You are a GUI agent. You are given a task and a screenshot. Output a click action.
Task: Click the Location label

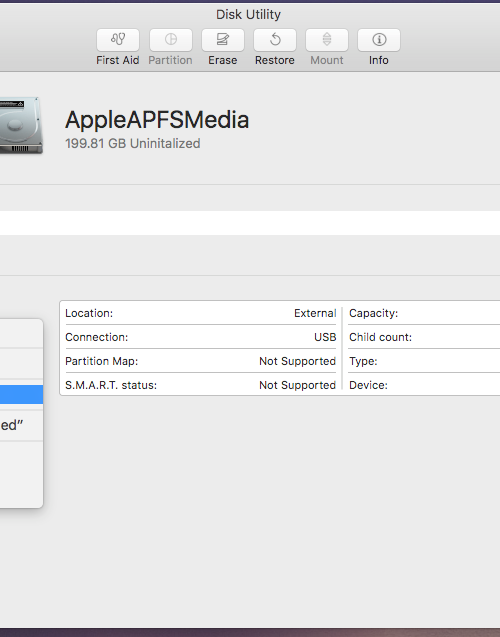(89, 313)
